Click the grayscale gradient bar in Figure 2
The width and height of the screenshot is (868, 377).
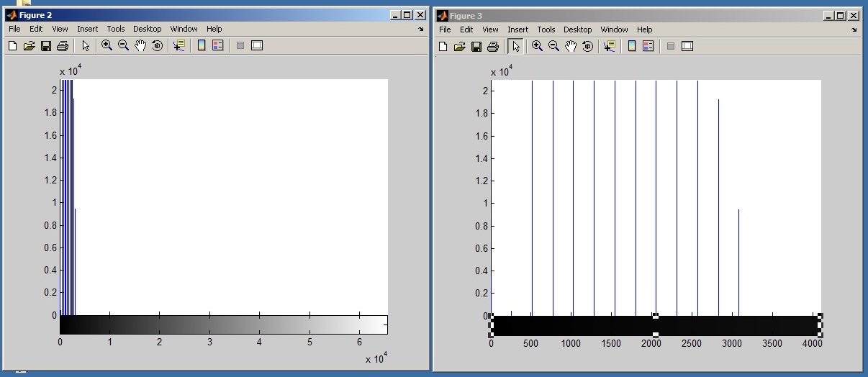[223, 324]
